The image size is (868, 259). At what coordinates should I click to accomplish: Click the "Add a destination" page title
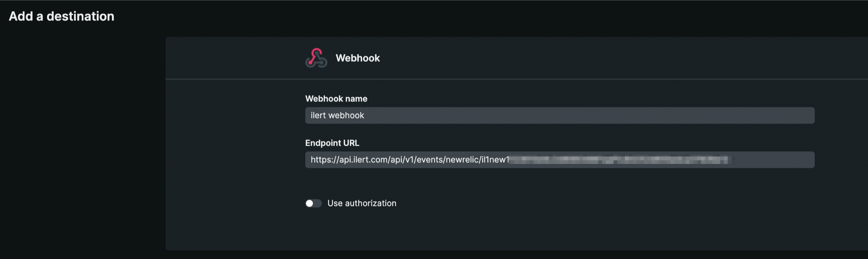coord(61,16)
